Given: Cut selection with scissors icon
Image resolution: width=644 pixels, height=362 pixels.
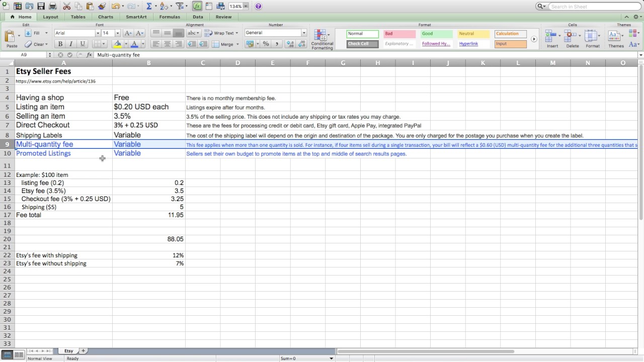Looking at the screenshot, I should [x=66, y=7].
